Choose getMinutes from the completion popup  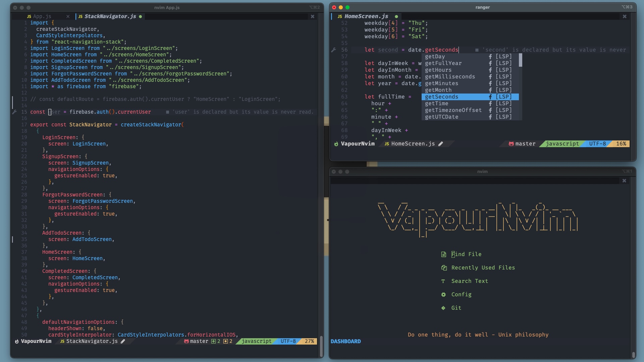[441, 83]
